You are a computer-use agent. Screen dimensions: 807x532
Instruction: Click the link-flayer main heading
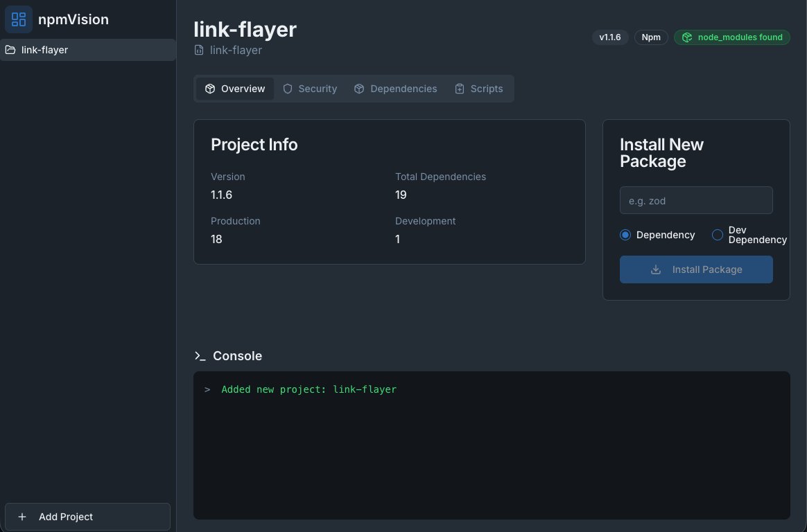(245, 29)
